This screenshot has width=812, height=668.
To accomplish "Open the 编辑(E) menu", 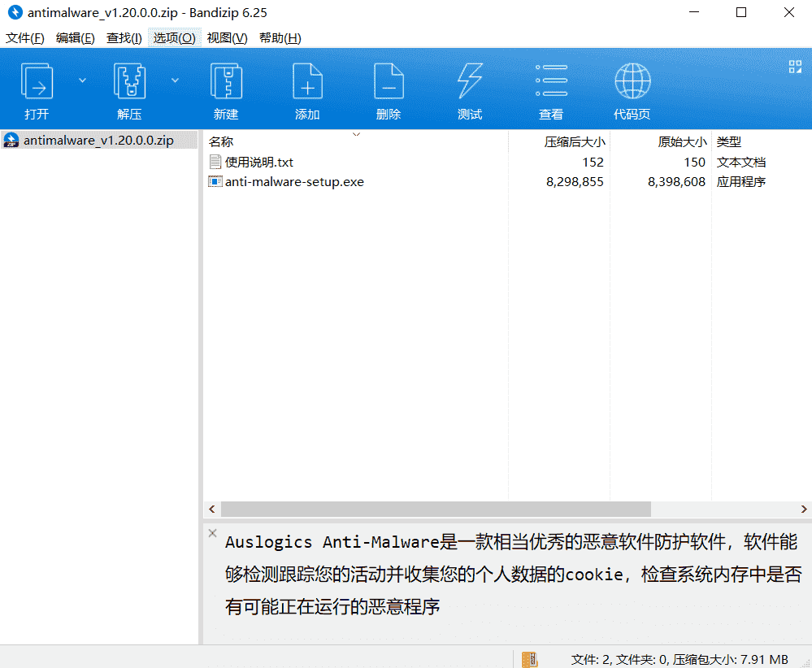I will [x=75, y=38].
